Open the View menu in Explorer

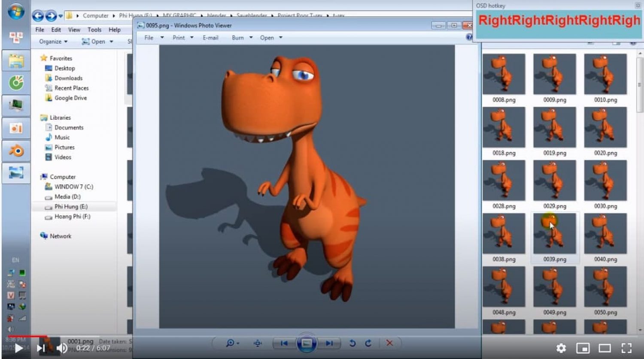click(x=74, y=30)
